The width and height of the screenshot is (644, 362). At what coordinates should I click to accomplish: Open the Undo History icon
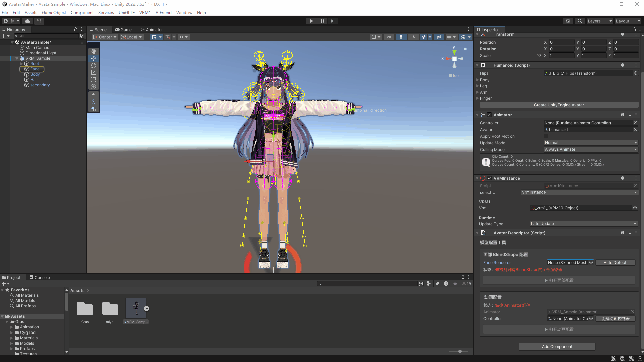coord(568,21)
